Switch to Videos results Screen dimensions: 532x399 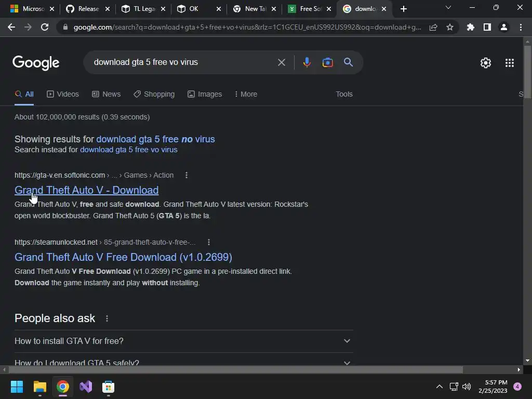(63, 95)
